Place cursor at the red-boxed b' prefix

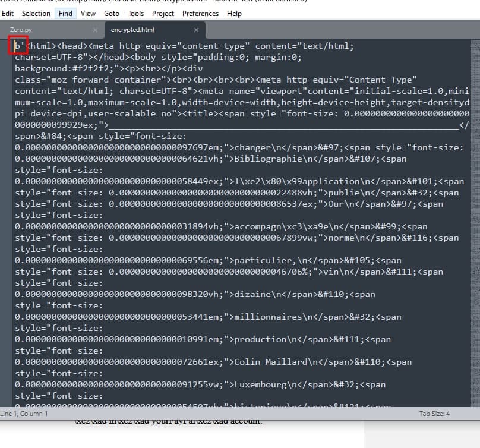(18, 46)
